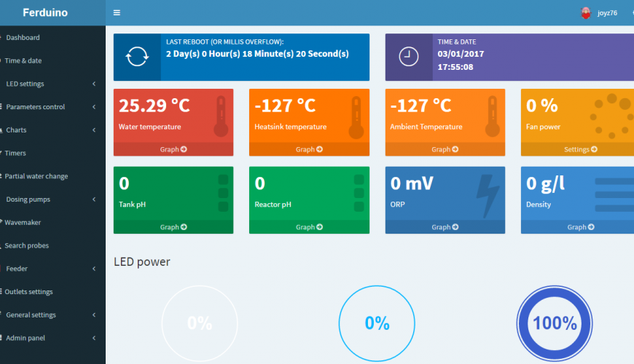Open the Dashboard menu item
The image size is (634, 364).
click(23, 37)
